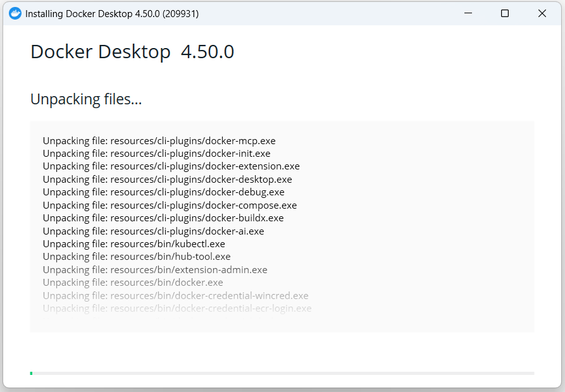Select the hub-tool.exe log line
Viewport: 565px width, 392px height.
tap(137, 257)
